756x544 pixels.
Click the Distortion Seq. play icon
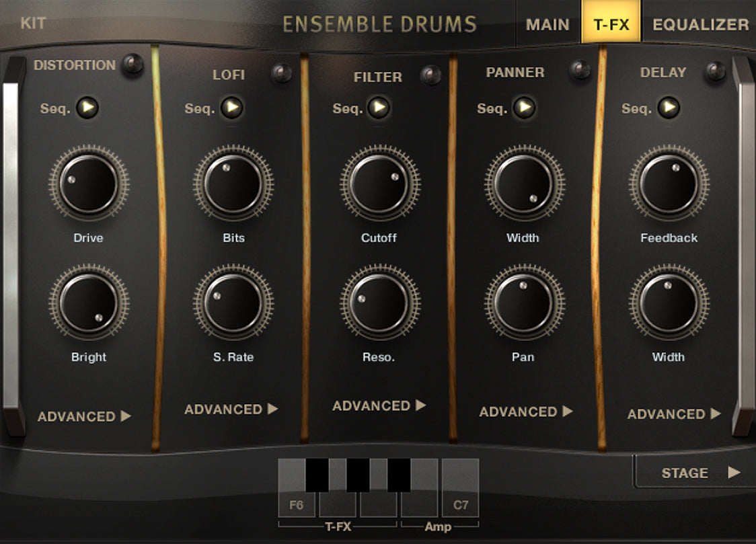(x=87, y=108)
